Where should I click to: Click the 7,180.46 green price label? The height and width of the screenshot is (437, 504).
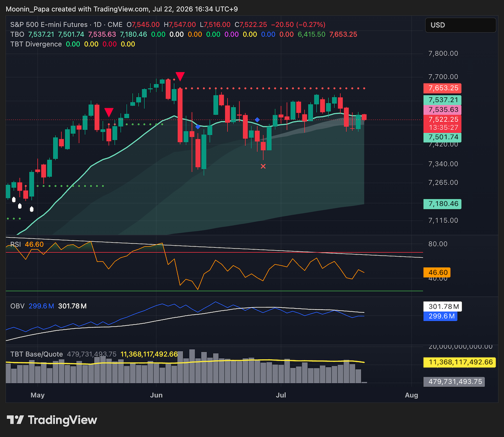[442, 204]
